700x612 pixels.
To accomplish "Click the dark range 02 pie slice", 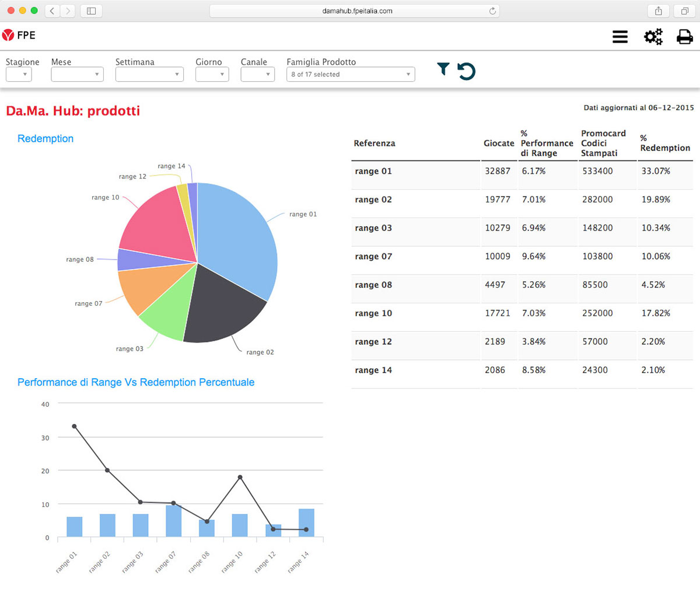I will pos(222,309).
